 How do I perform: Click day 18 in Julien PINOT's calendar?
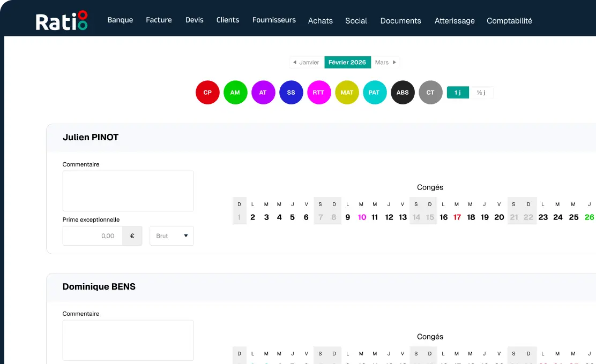471,217
